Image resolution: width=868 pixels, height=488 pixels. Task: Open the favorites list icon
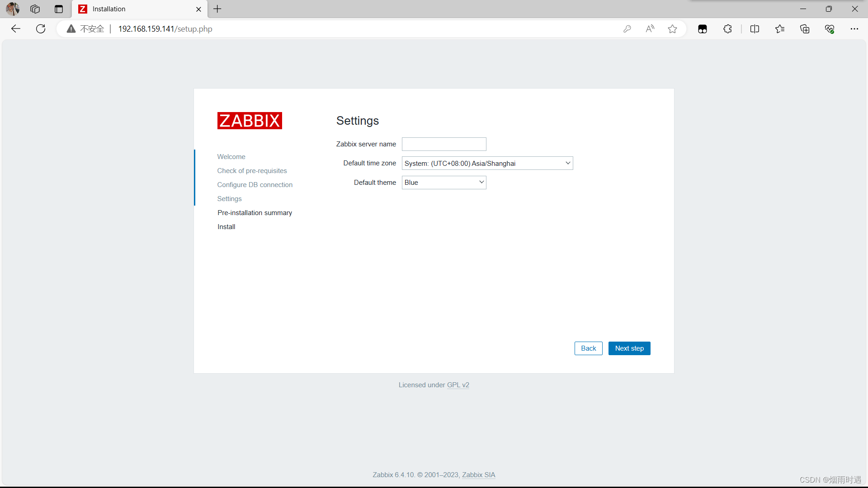pyautogui.click(x=780, y=29)
